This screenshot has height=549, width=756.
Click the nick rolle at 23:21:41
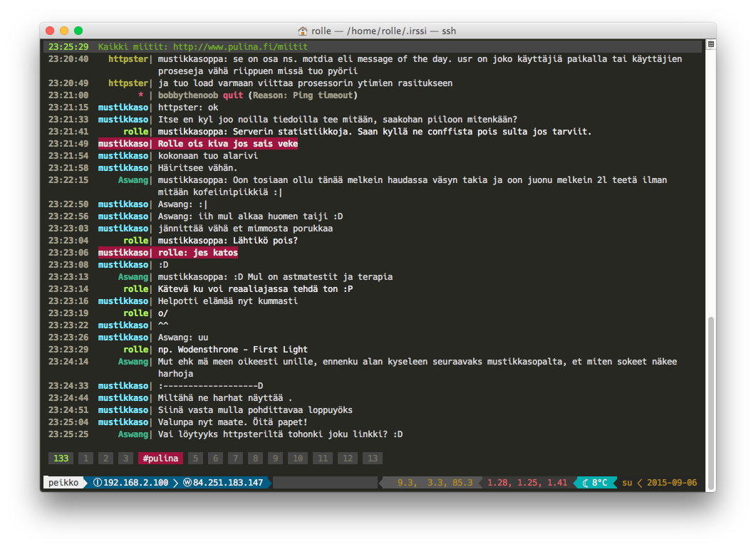(x=136, y=132)
